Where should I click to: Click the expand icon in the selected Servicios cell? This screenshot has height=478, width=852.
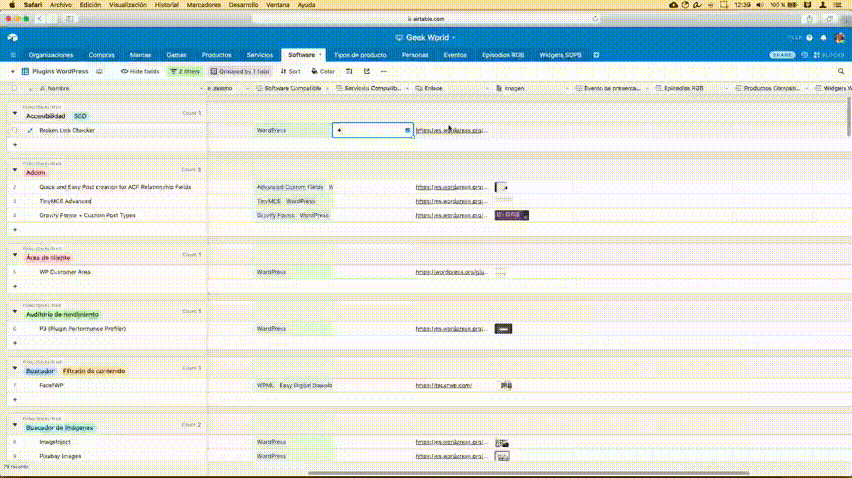click(x=408, y=130)
